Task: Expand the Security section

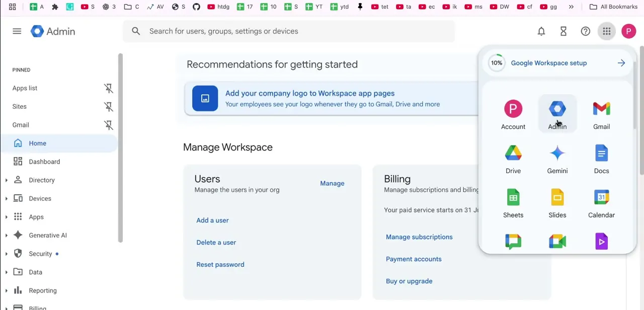Action: 7,254
